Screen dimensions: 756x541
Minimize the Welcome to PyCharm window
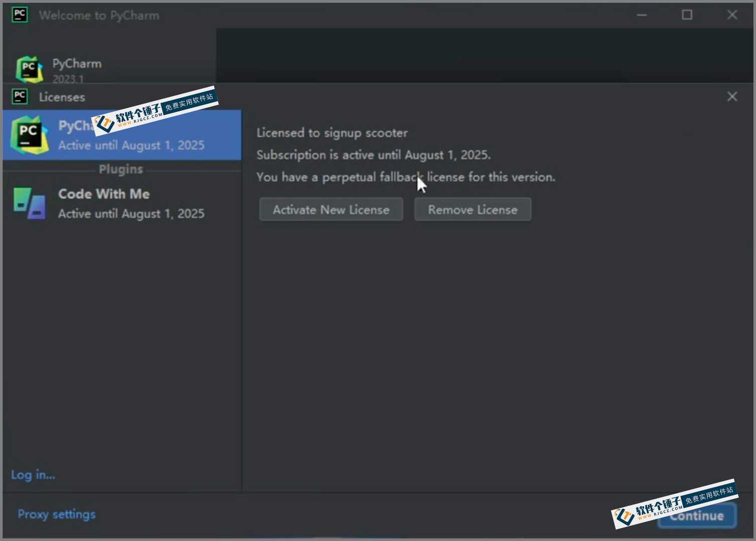click(642, 15)
